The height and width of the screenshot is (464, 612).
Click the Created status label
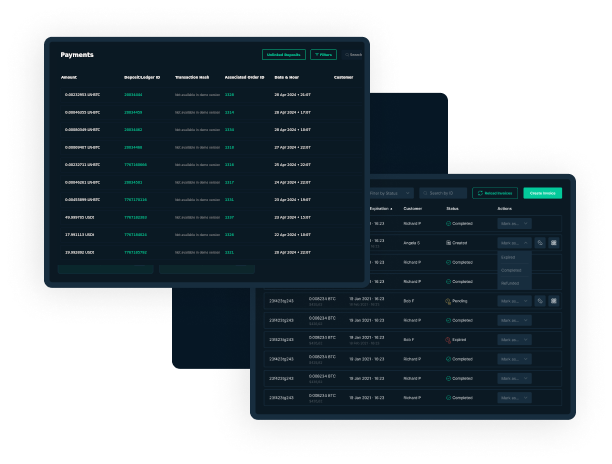[460, 243]
